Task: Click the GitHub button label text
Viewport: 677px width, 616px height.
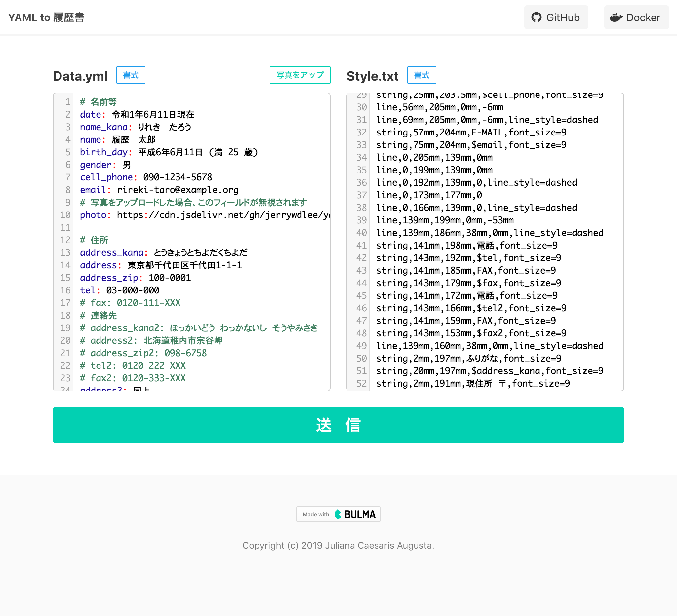Action: point(563,17)
